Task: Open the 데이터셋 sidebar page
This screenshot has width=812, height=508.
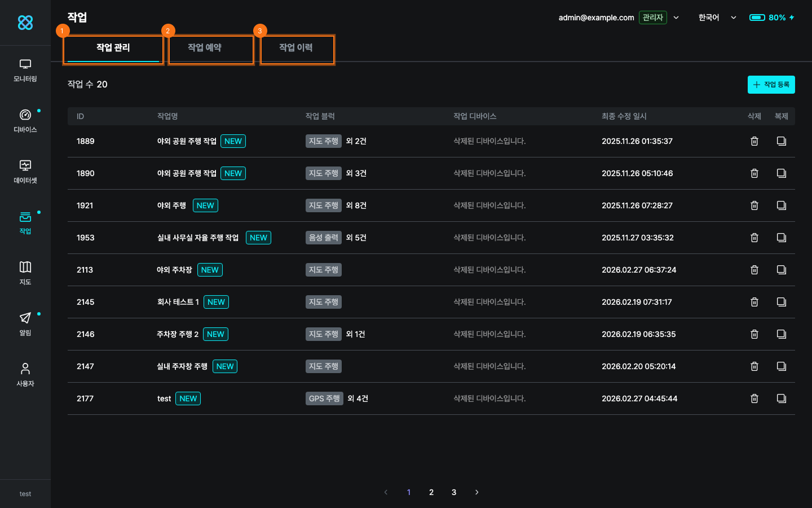Action: pyautogui.click(x=25, y=172)
